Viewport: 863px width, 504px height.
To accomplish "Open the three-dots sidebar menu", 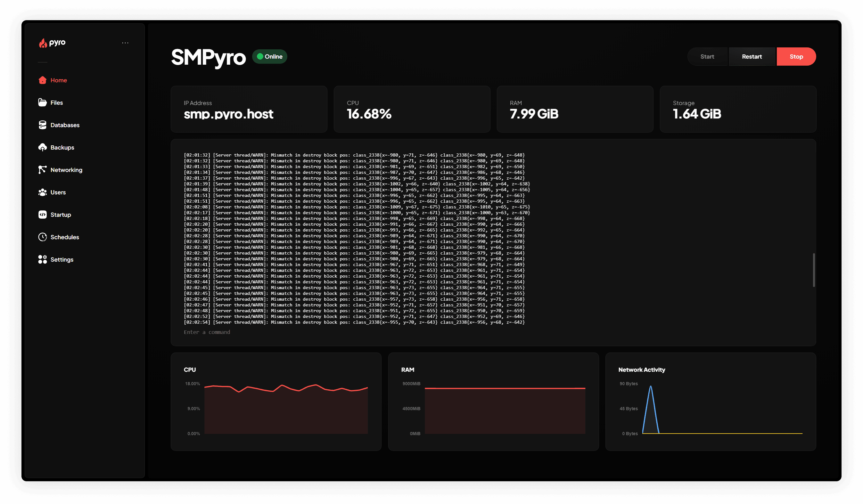I will pyautogui.click(x=125, y=43).
